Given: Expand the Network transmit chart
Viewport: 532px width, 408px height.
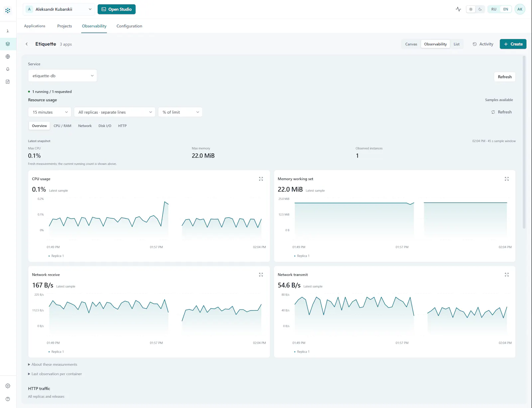Looking at the screenshot, I should [x=507, y=275].
